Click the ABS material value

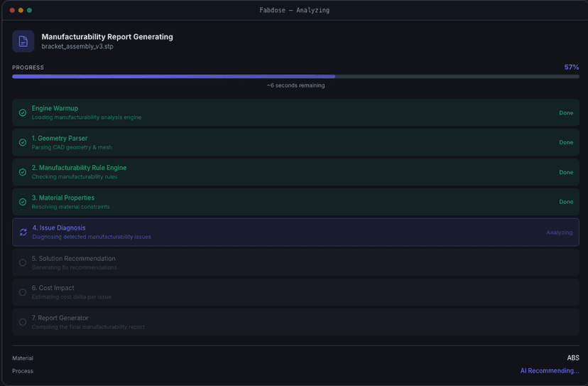(x=573, y=358)
